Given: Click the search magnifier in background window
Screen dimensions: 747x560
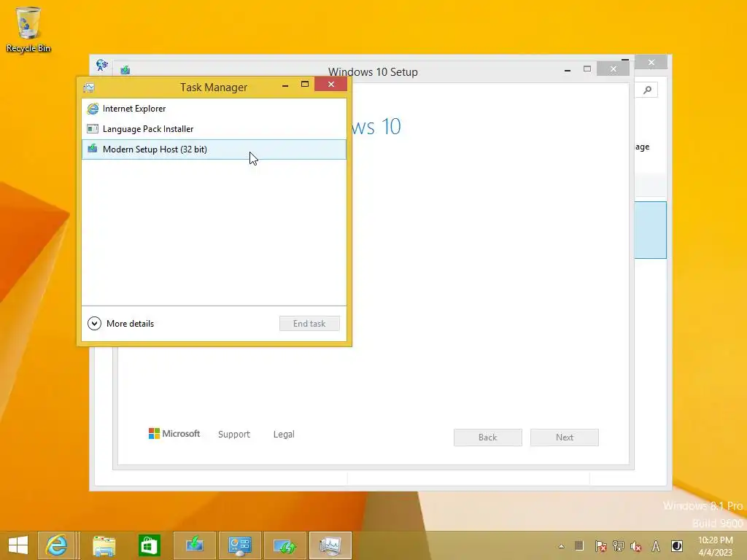Looking at the screenshot, I should tap(647, 90).
